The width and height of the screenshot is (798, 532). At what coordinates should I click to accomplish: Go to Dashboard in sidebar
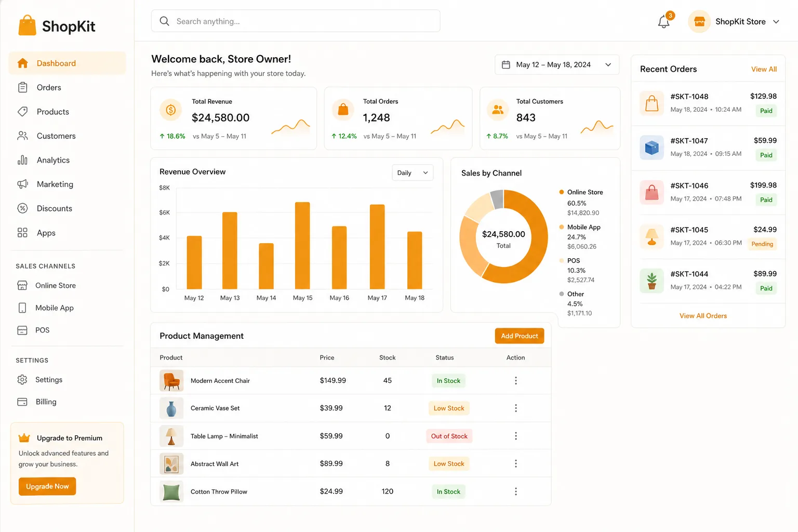pyautogui.click(x=67, y=63)
